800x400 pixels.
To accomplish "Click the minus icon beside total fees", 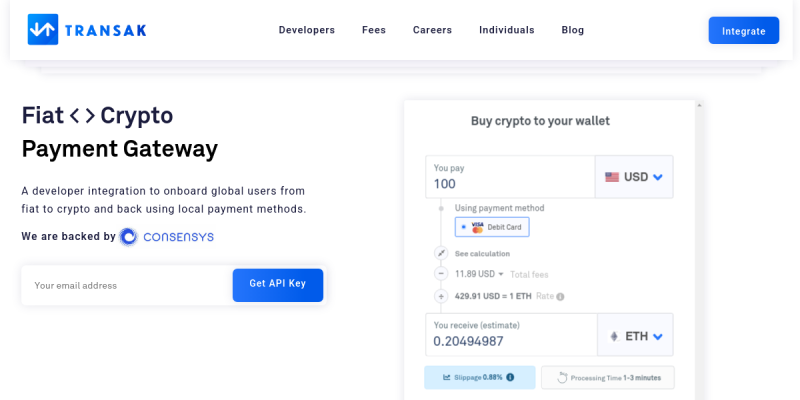I will coord(440,274).
